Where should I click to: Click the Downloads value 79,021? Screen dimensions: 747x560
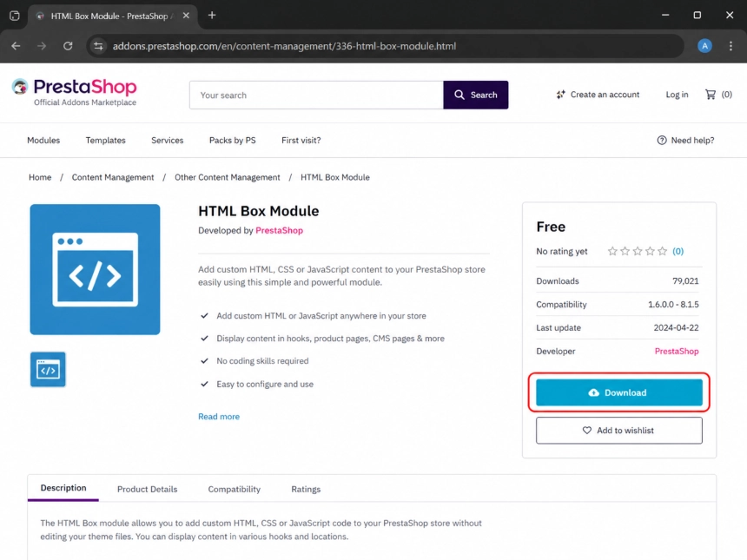click(x=685, y=281)
